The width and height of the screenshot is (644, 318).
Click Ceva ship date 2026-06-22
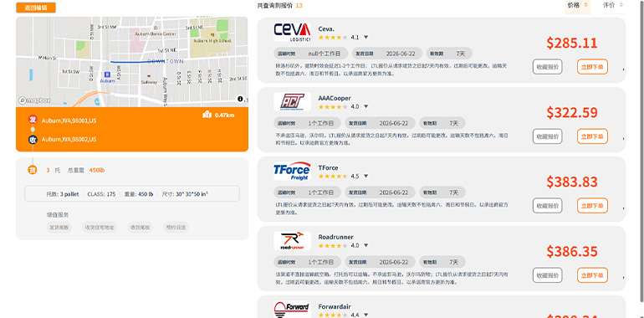pos(401,54)
